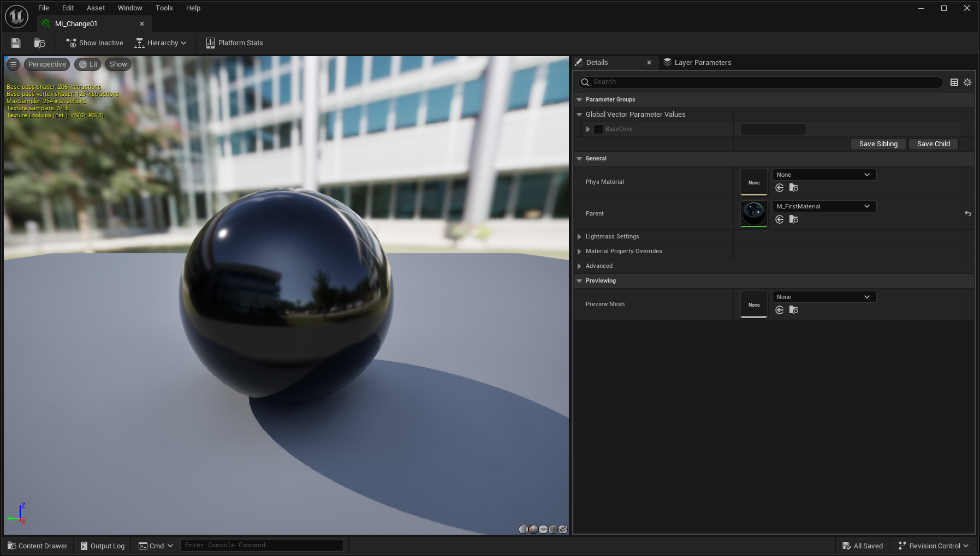Open the Parent M_FirstMaterial dropdown
Screen dimensions: 980x556
824,206
